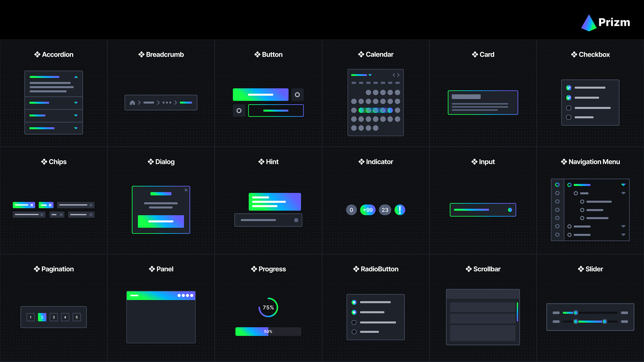Expand the second accordion section
The height and width of the screenshot is (362, 644).
76,103
